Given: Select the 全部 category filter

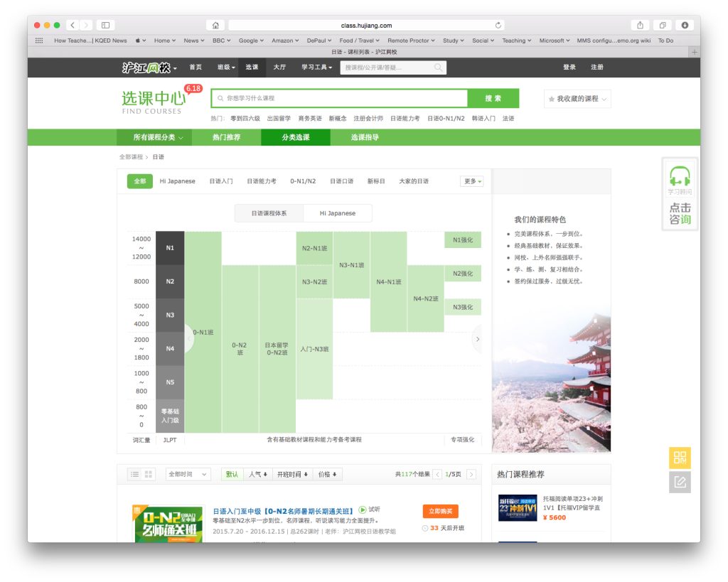Looking at the screenshot, I should point(140,181).
